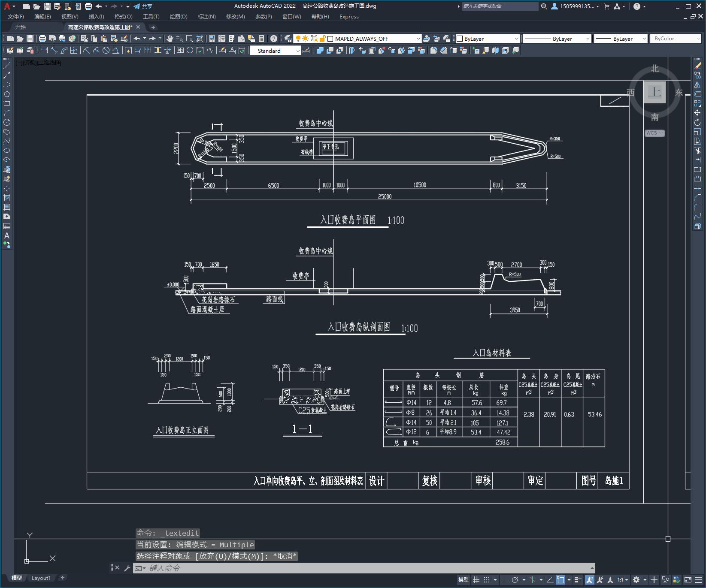Close the 高速公路收费岛改造施工图 drawing tab
Screen dimensions: 706x588
[138, 27]
